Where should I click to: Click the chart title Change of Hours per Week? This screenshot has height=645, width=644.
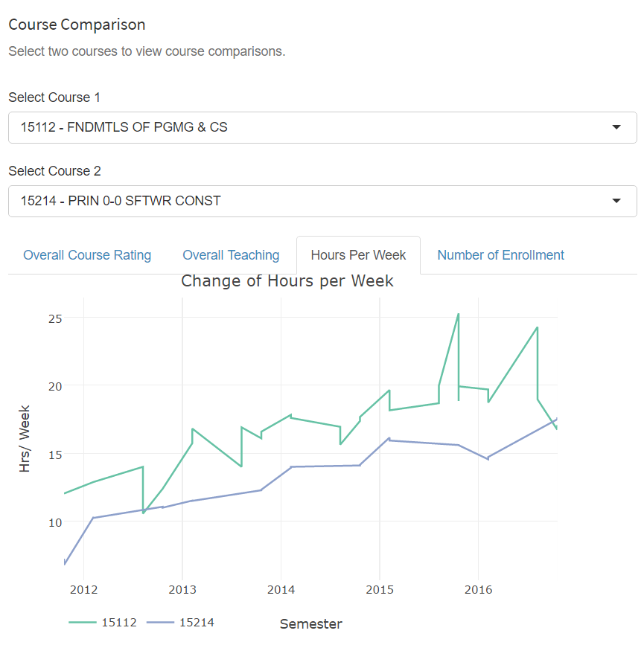click(x=287, y=281)
